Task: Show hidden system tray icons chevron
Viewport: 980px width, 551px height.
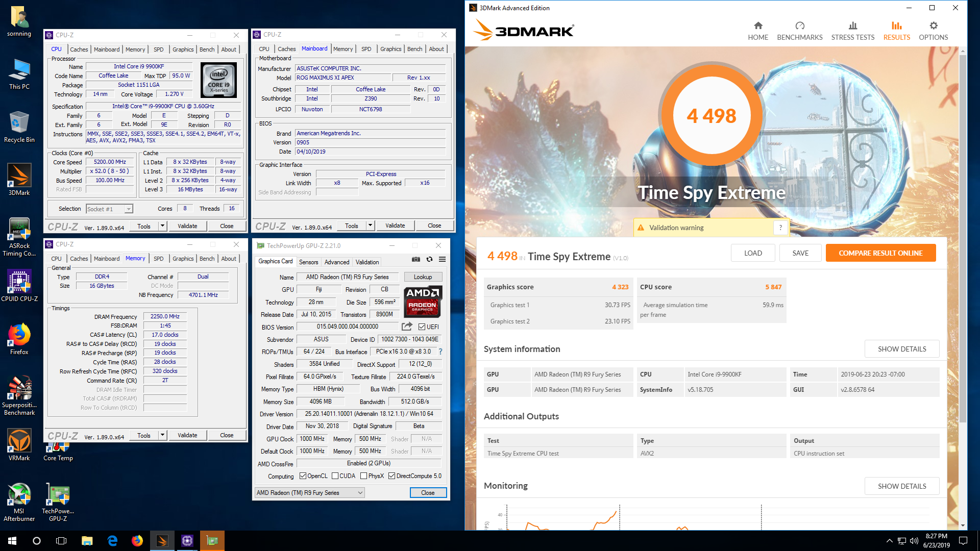Action: coord(889,541)
